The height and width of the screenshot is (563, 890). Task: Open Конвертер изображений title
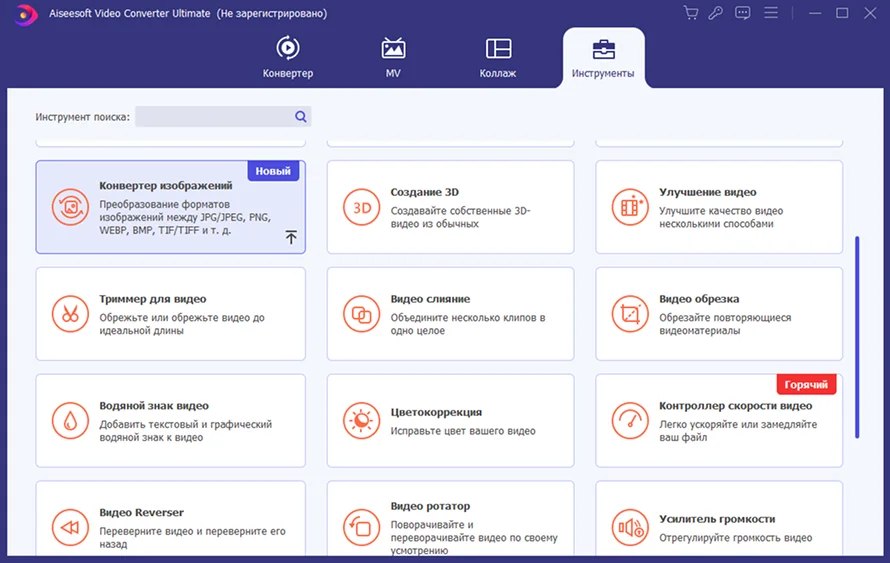[166, 186]
